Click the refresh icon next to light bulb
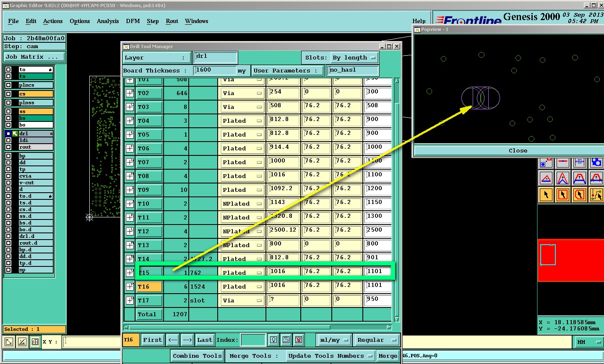The height and width of the screenshot is (364, 604). 286,340
